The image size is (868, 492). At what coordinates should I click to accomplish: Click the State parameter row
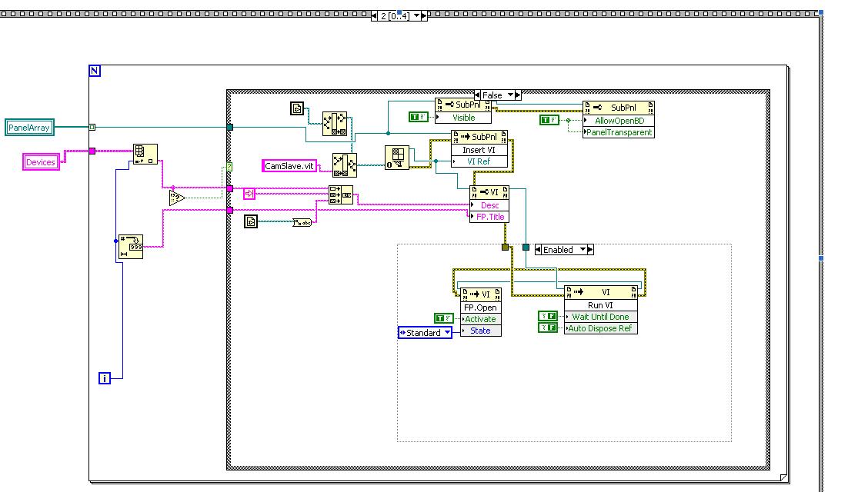pos(481,331)
